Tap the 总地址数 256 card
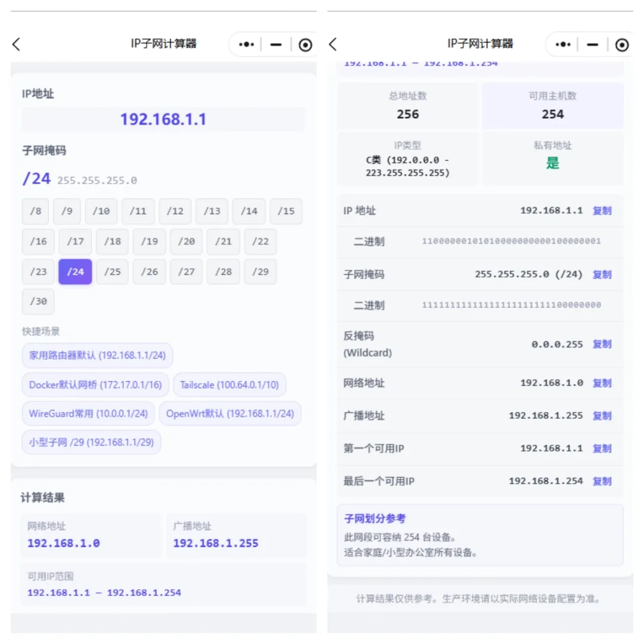Screen dimensions: 644x644 point(408,106)
